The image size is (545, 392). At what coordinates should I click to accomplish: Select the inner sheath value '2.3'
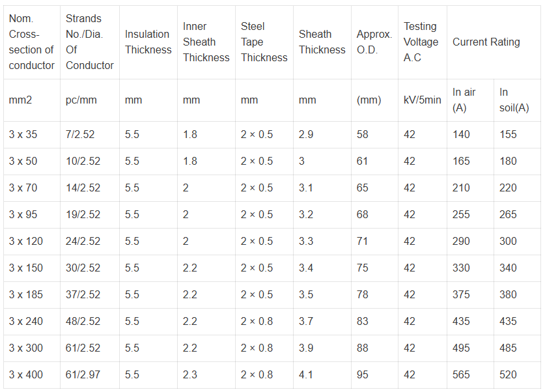click(190, 374)
